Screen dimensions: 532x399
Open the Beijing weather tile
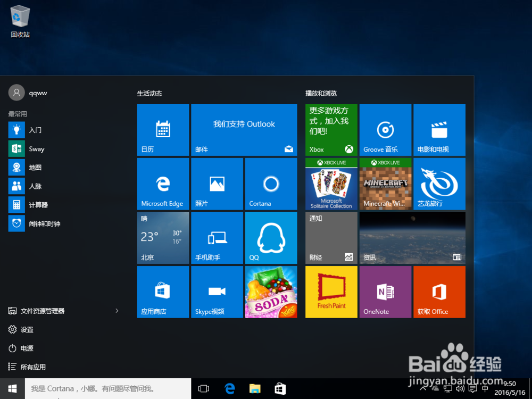(x=163, y=238)
